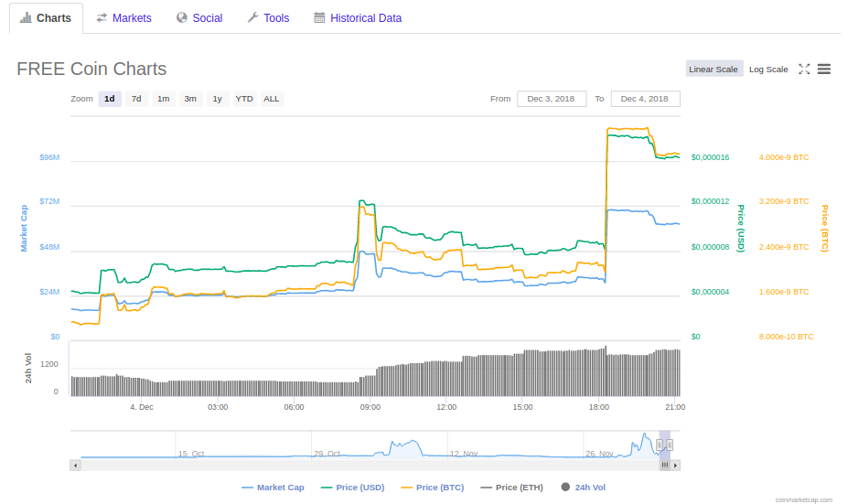This screenshot has width=848, height=504.
Task: Click the globe icon beside Social
Action: [182, 18]
